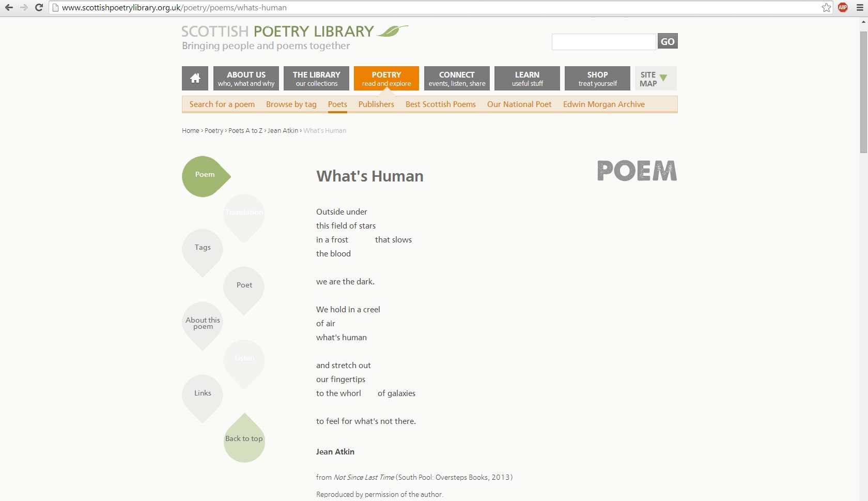Open Edwin Morgan Archive submenu link
This screenshot has height=501, width=868.
click(603, 104)
